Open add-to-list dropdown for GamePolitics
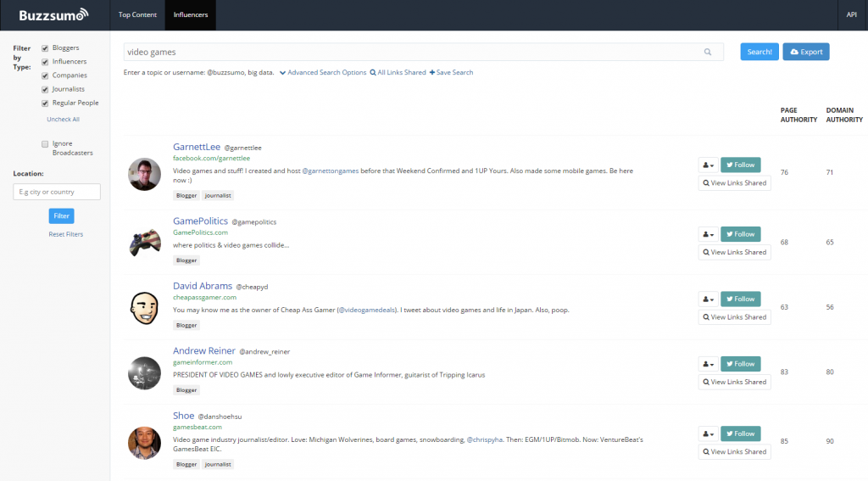This screenshot has width=868, height=481. [x=708, y=234]
